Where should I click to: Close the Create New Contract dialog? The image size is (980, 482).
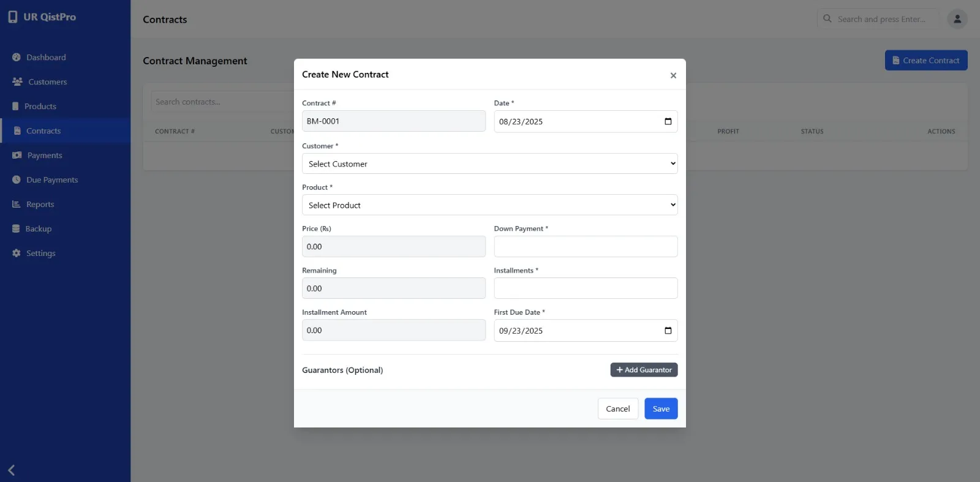(673, 75)
